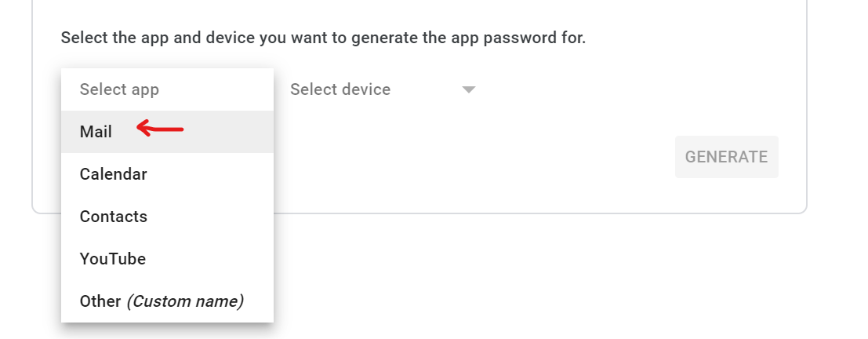Click the app password instruction text
868x339 pixels.
coord(323,38)
